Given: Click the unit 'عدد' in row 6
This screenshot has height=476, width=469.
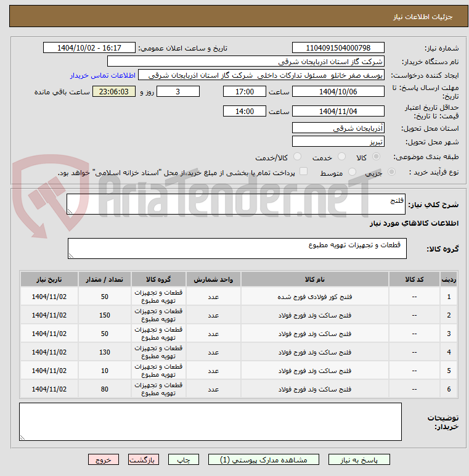Looking at the screenshot, I should [x=213, y=389].
